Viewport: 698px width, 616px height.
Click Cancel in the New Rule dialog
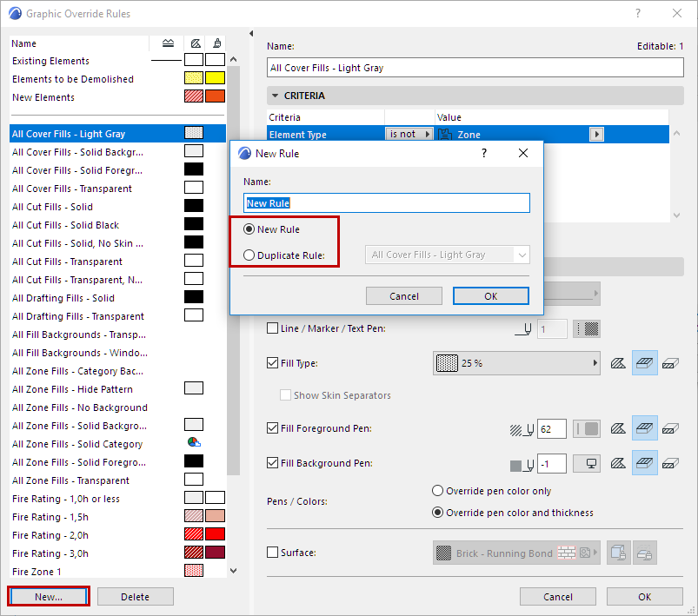pyautogui.click(x=404, y=296)
